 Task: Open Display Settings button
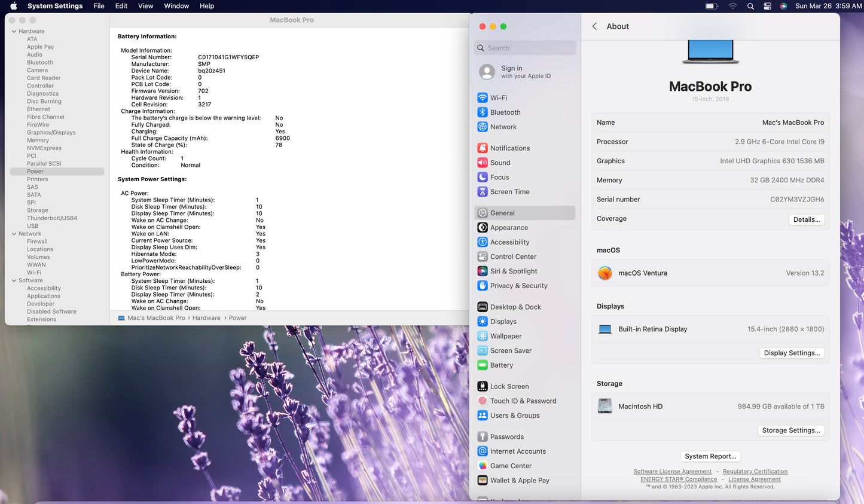pos(792,353)
